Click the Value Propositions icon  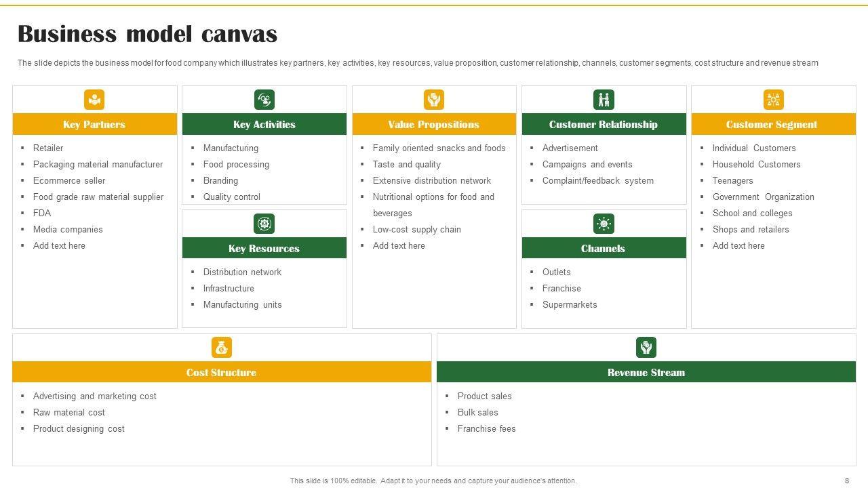[434, 100]
